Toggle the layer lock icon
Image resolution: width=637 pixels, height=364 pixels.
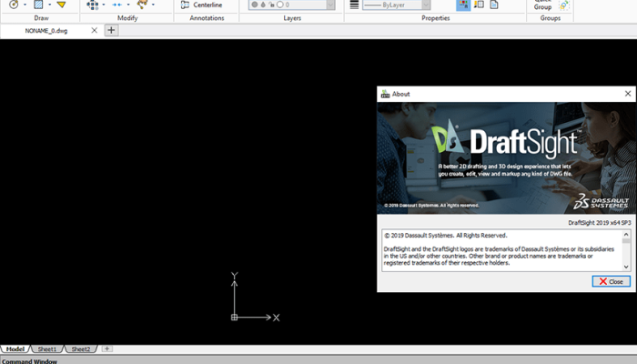coord(271,5)
